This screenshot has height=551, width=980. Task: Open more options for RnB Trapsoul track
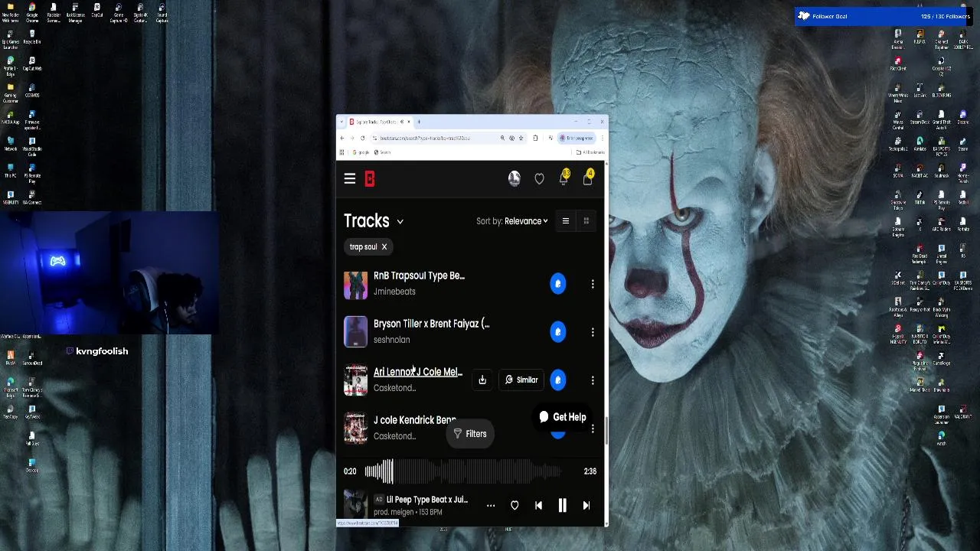click(593, 284)
